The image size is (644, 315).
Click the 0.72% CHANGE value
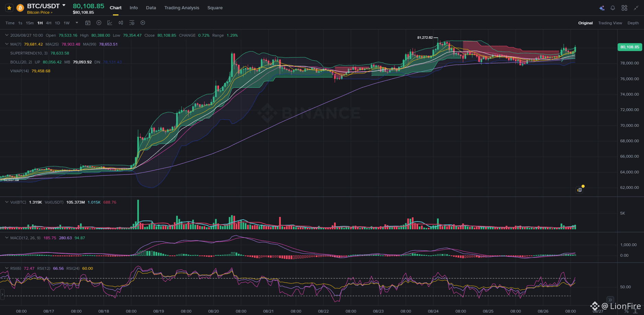click(204, 35)
